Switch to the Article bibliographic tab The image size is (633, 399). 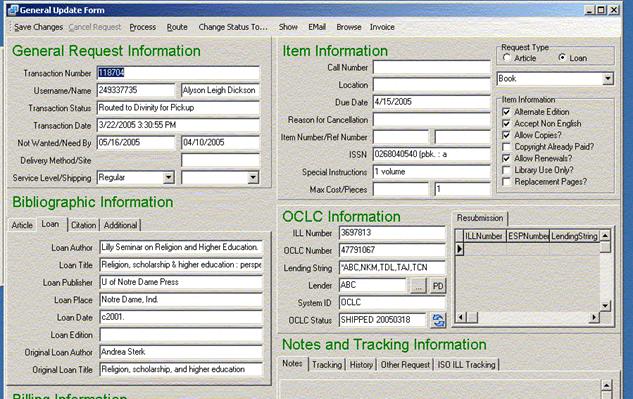[x=22, y=225]
